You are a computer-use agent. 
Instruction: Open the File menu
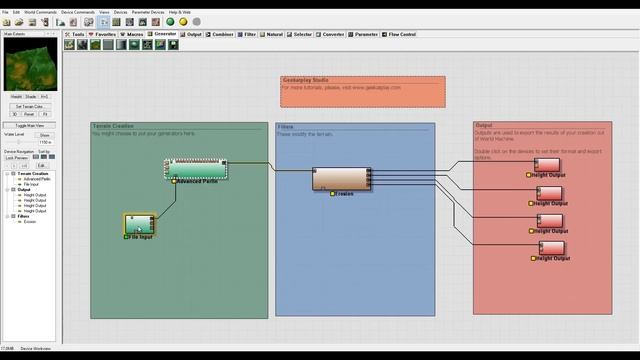coord(5,12)
